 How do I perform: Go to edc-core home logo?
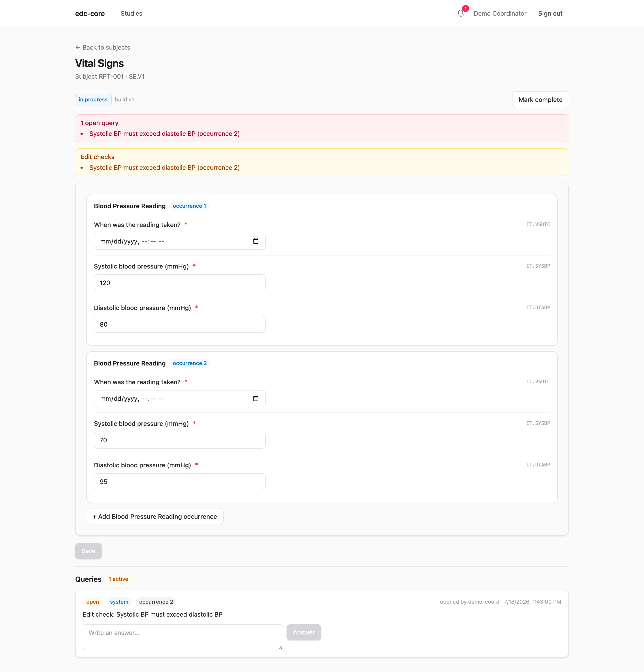click(x=90, y=13)
